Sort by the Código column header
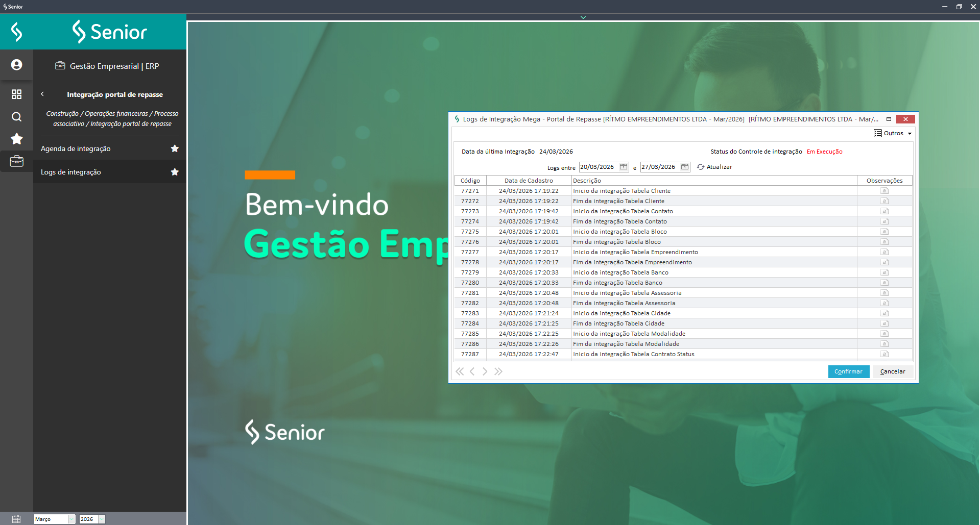 click(x=470, y=181)
